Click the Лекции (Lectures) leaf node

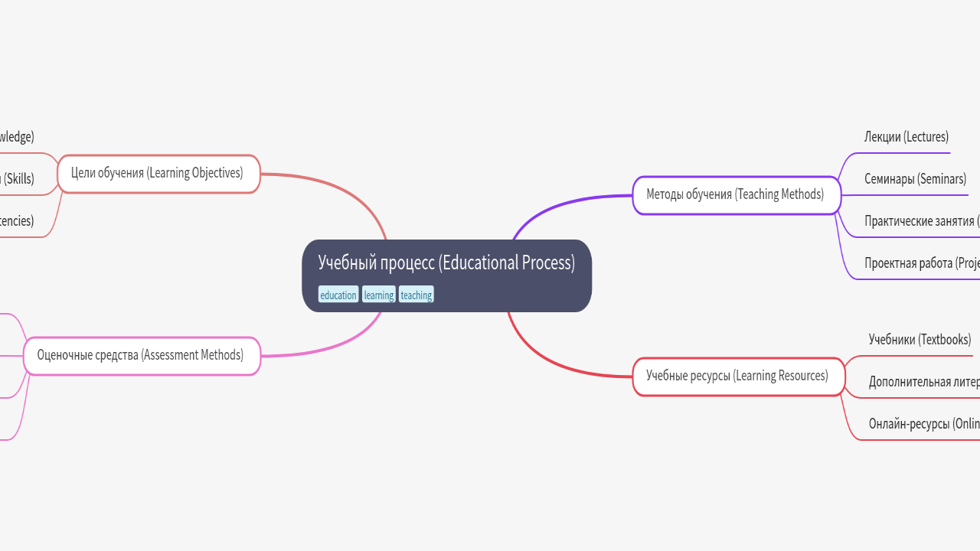pos(906,138)
